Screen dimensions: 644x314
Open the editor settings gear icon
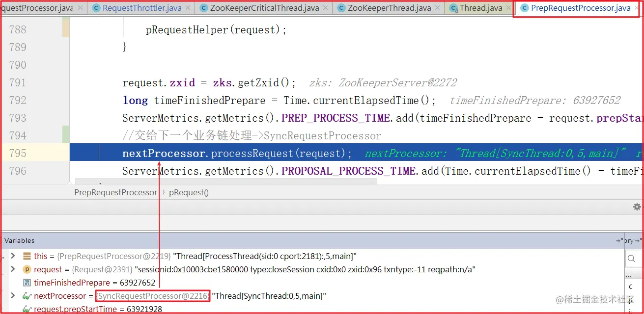(637, 207)
